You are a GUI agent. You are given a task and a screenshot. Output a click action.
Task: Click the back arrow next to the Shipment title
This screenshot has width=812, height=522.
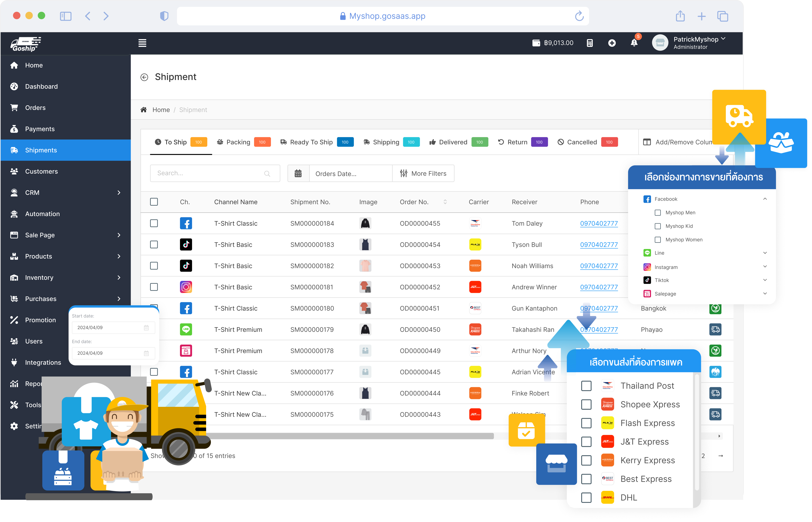click(144, 77)
